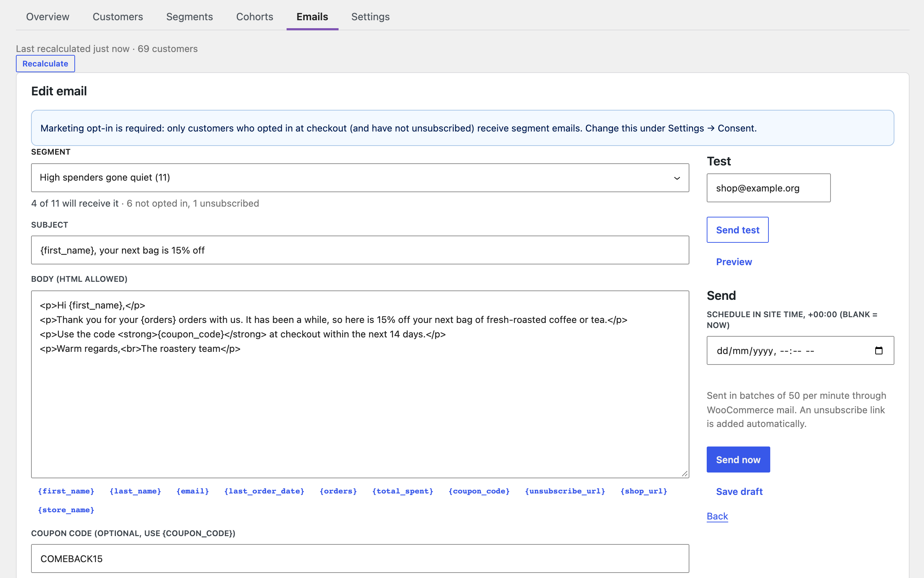924x578 pixels.
Task: Click the Send now button
Action: coord(738,460)
